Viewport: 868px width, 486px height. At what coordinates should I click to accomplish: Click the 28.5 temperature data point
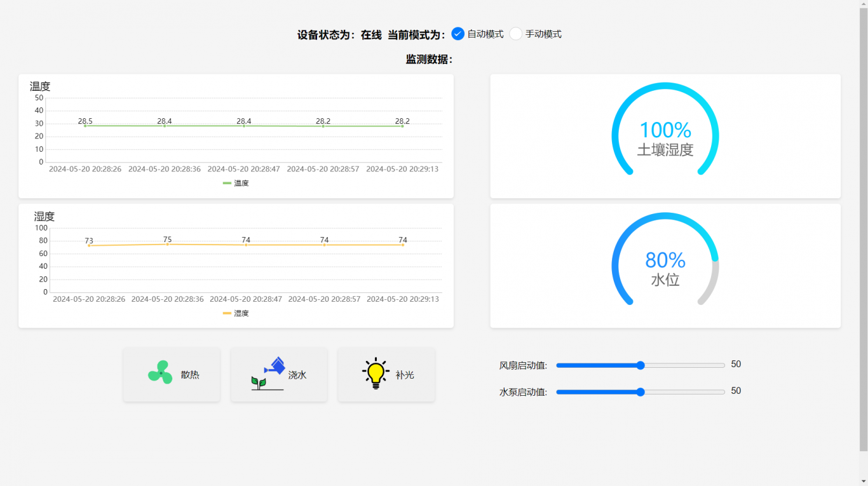click(85, 126)
